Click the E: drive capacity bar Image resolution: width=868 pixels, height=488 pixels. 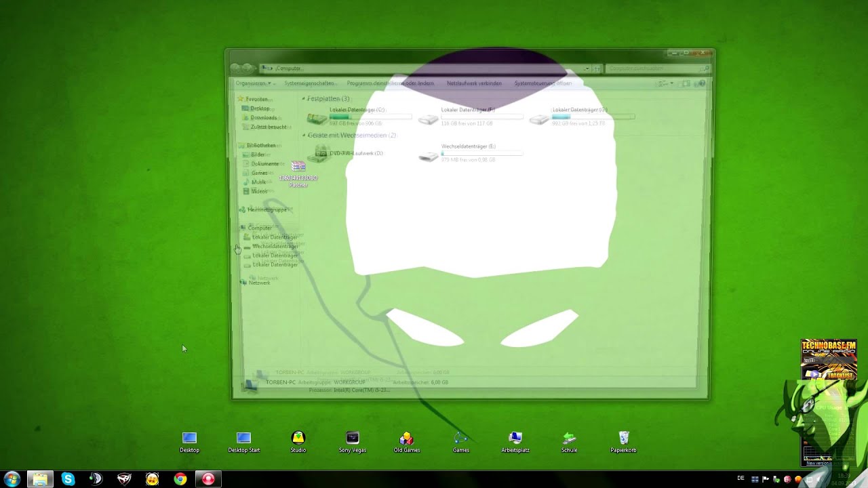point(482,154)
